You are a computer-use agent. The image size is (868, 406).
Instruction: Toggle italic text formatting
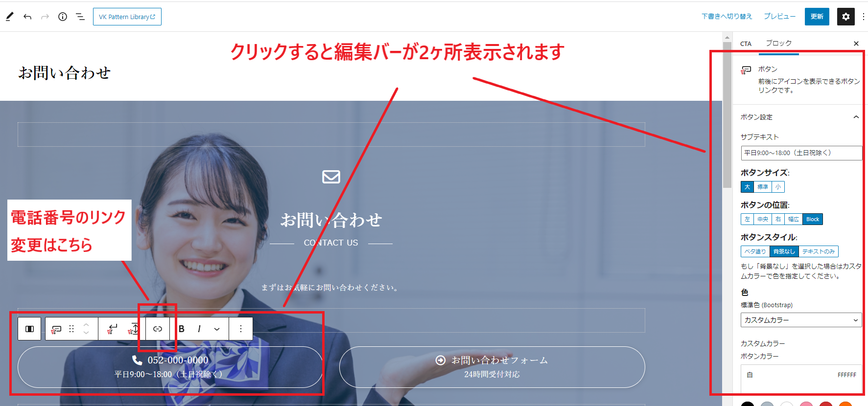click(199, 329)
